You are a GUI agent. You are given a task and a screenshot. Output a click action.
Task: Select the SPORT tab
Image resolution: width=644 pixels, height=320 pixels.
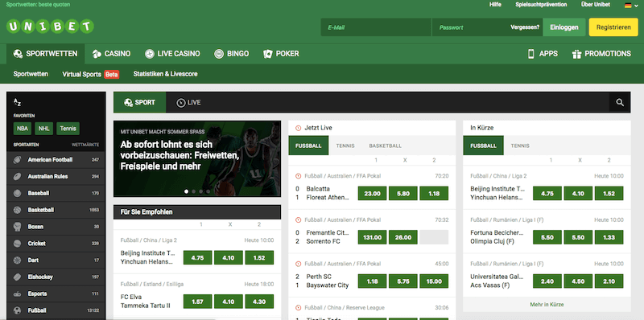(139, 103)
